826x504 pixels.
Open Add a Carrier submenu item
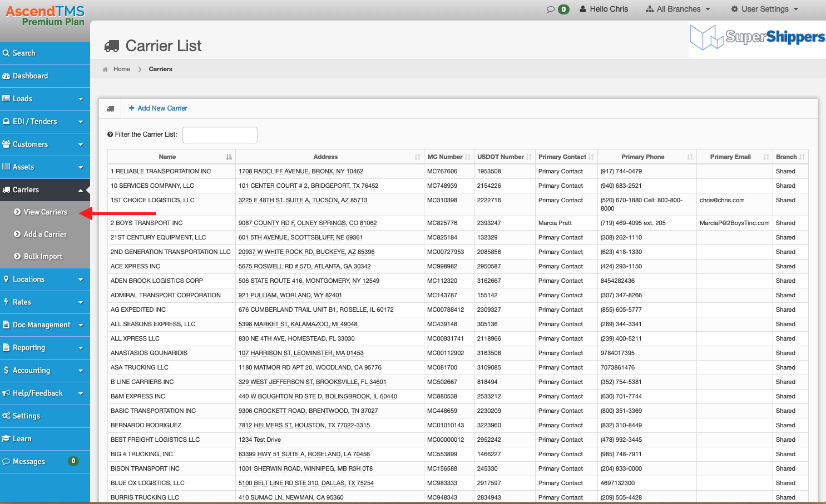click(x=45, y=234)
